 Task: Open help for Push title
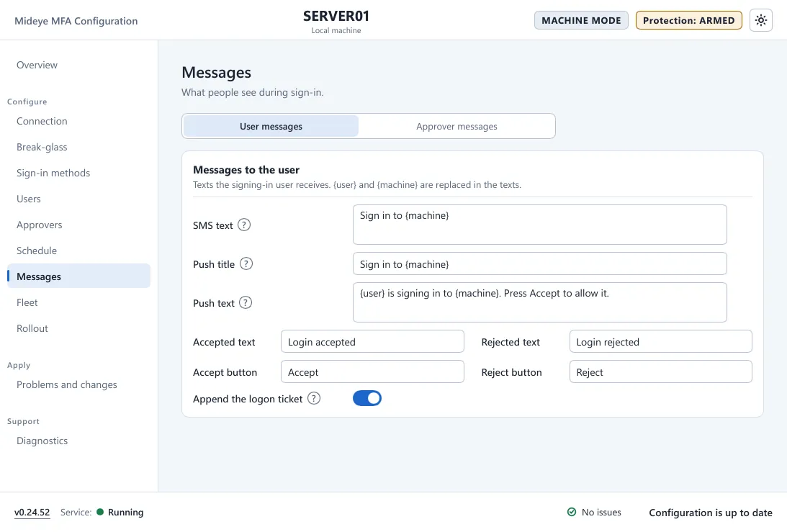coord(246,263)
